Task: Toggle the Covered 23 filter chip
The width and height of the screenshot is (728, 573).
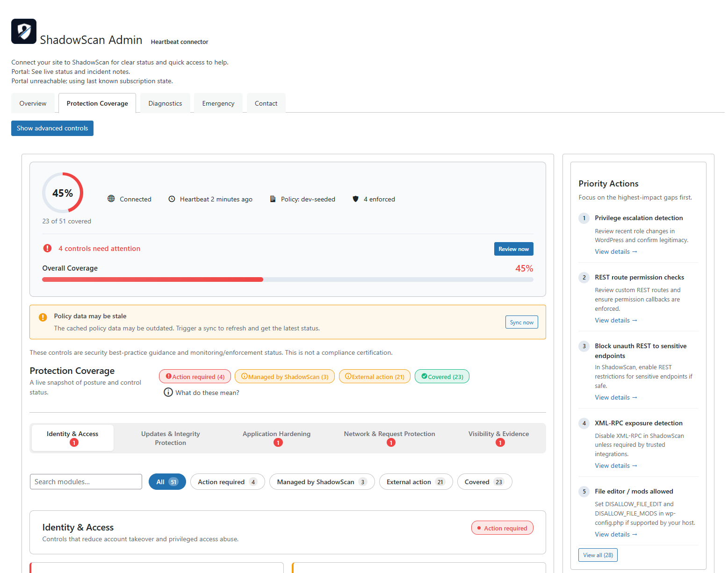Action: click(484, 482)
